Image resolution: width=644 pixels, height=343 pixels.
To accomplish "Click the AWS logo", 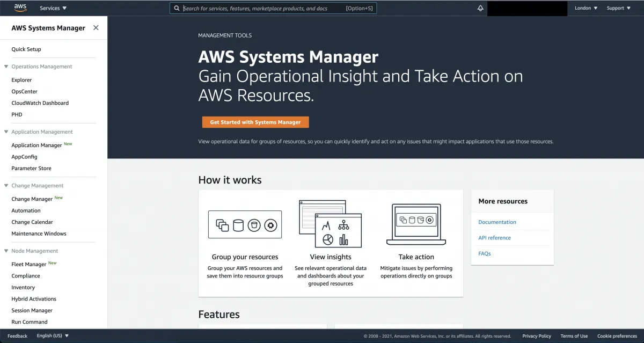I will coord(20,8).
